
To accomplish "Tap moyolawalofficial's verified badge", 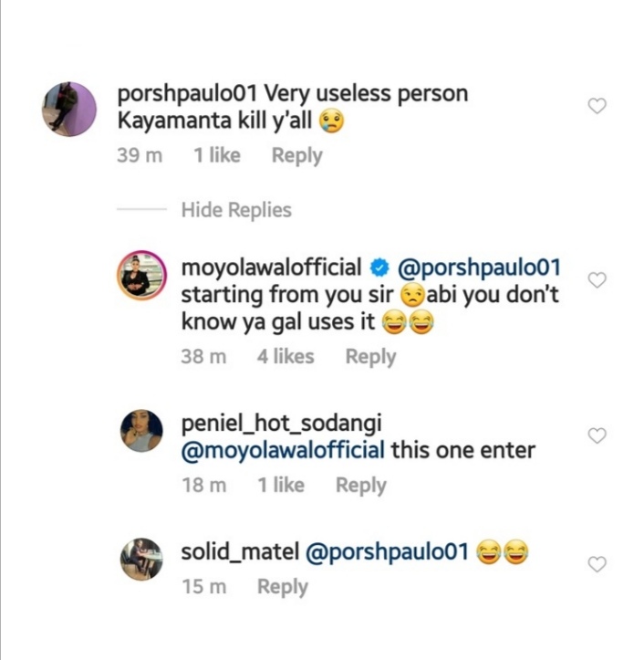I will coord(380,269).
